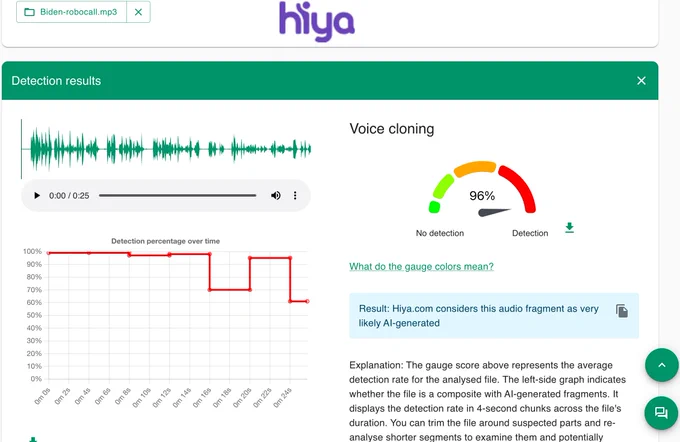Click the '0:00 / 0:25' time display
Viewport: 680px width, 442px height.
pyautogui.click(x=69, y=196)
